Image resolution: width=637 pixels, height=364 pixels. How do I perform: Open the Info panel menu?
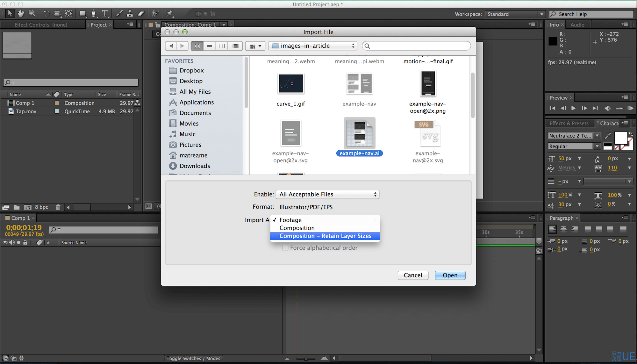[625, 24]
